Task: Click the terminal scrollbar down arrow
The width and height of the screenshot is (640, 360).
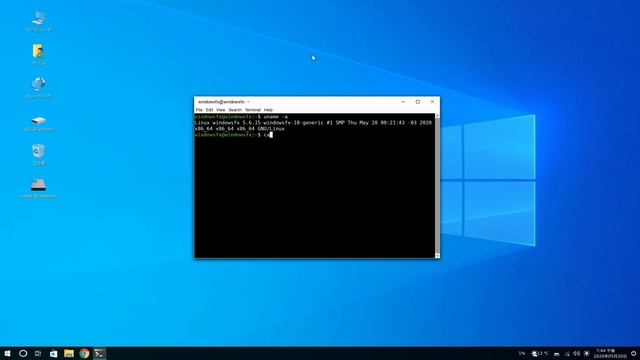Action: click(437, 256)
